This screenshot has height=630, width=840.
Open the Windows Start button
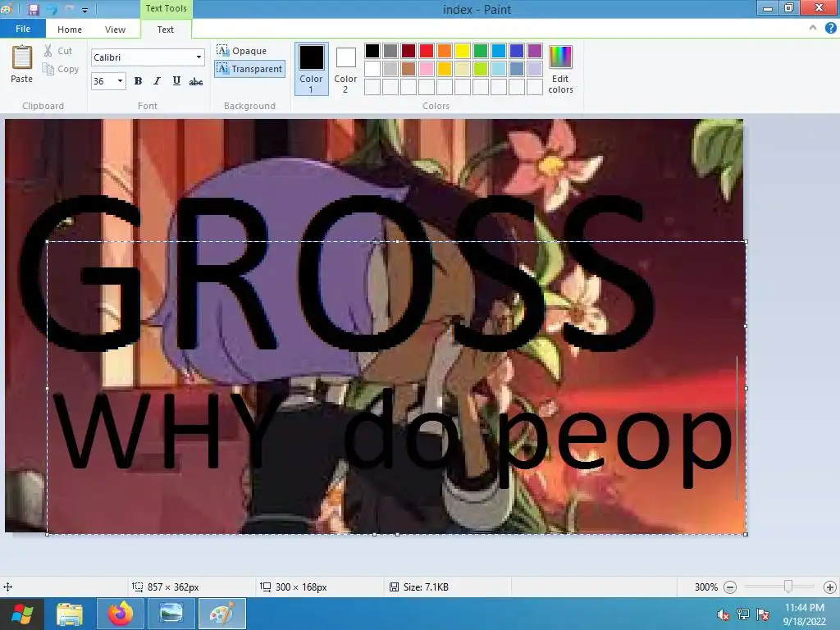pos(22,614)
